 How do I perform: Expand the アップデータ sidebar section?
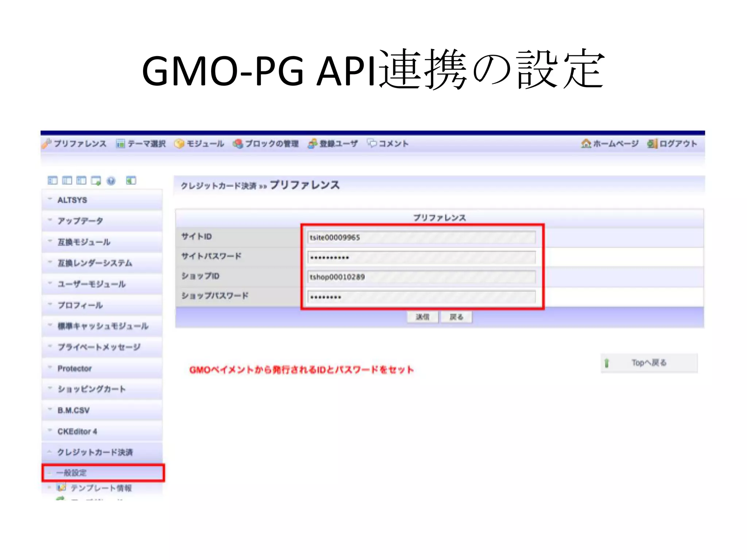pyautogui.click(x=102, y=221)
